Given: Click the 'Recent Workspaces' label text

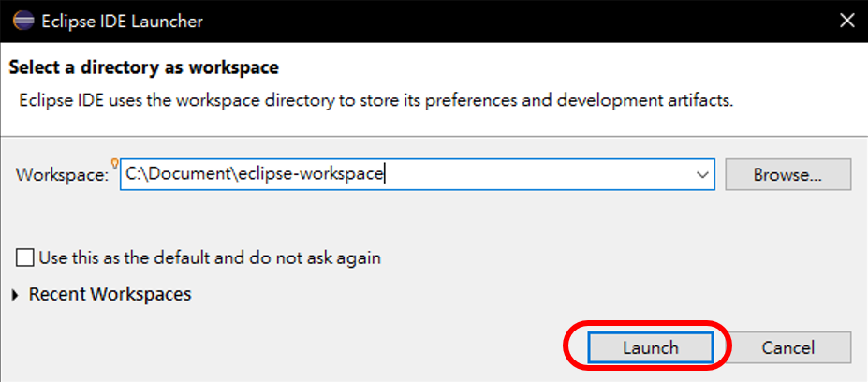Looking at the screenshot, I should point(110,294).
